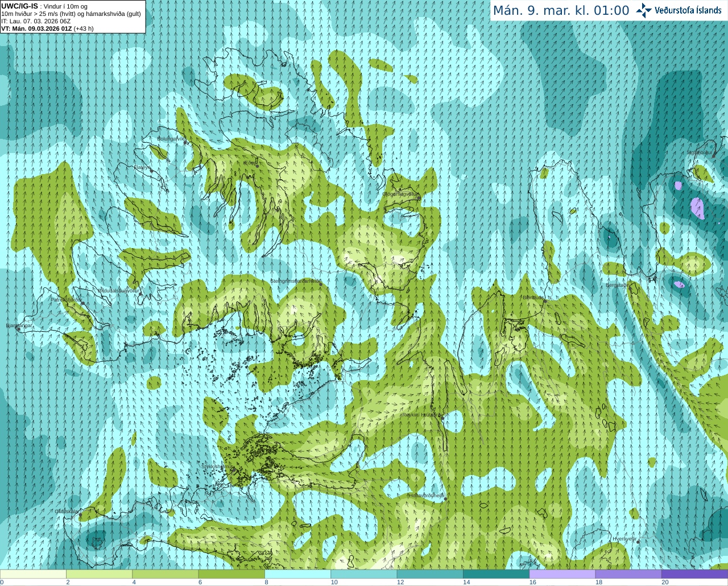Viewport: 728px width, 586px height.
Task: Select the Holtavörðuheiði station label
Action: [426, 496]
